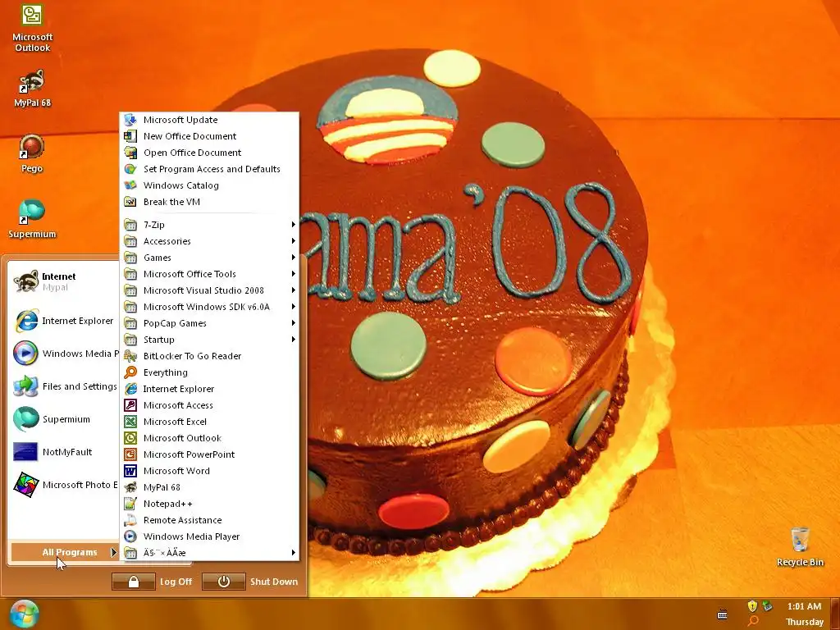Screen dimensions: 840x630
Task: Click the Notepad++ icon
Action: tap(130, 504)
